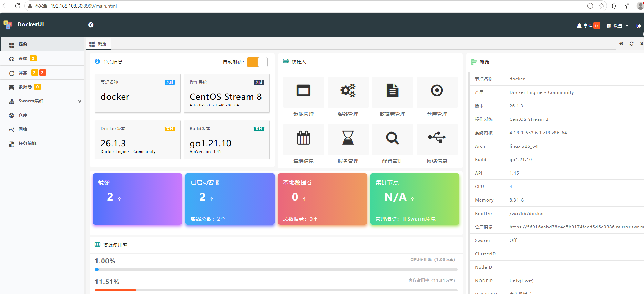The image size is (644, 294).
Task: Click the DockerUI logo icon
Action: (x=8, y=24)
